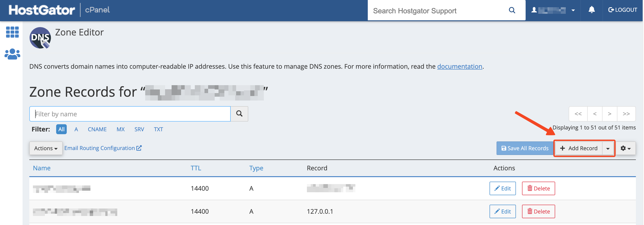This screenshot has width=644, height=225.
Task: Open the Actions dropdown
Action: pos(46,148)
